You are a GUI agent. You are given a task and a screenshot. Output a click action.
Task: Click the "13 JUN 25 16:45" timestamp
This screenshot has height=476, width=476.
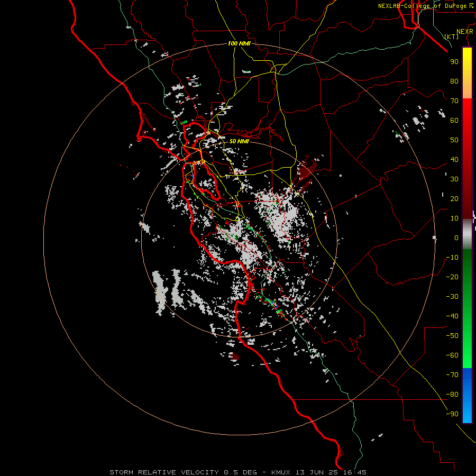pyautogui.click(x=331, y=472)
